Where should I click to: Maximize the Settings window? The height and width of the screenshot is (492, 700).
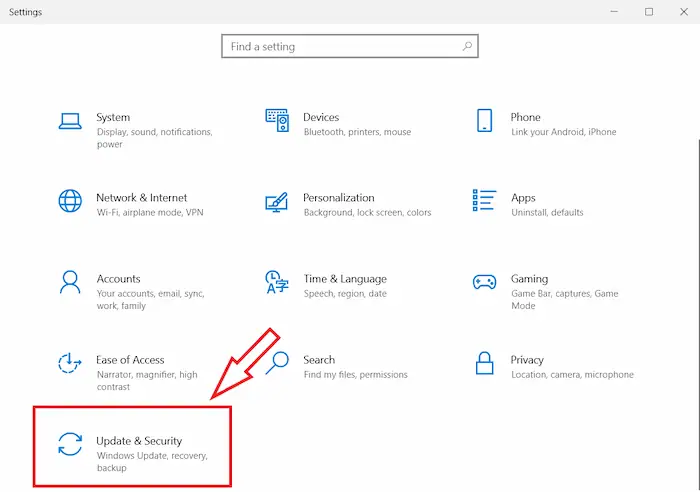click(649, 12)
